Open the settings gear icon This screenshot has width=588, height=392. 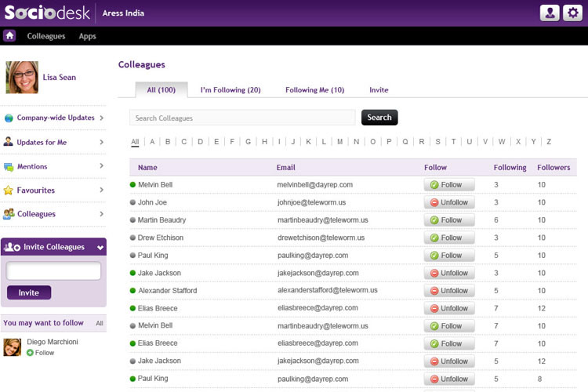[572, 13]
